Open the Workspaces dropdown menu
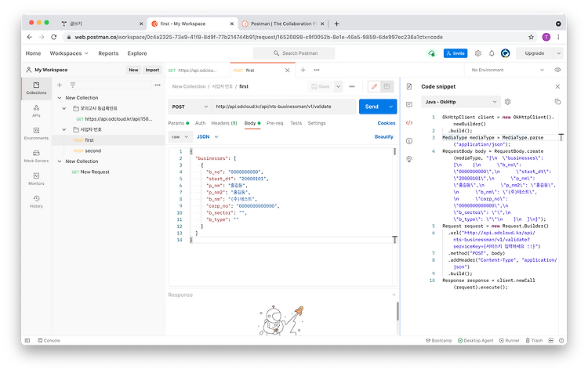 point(69,53)
